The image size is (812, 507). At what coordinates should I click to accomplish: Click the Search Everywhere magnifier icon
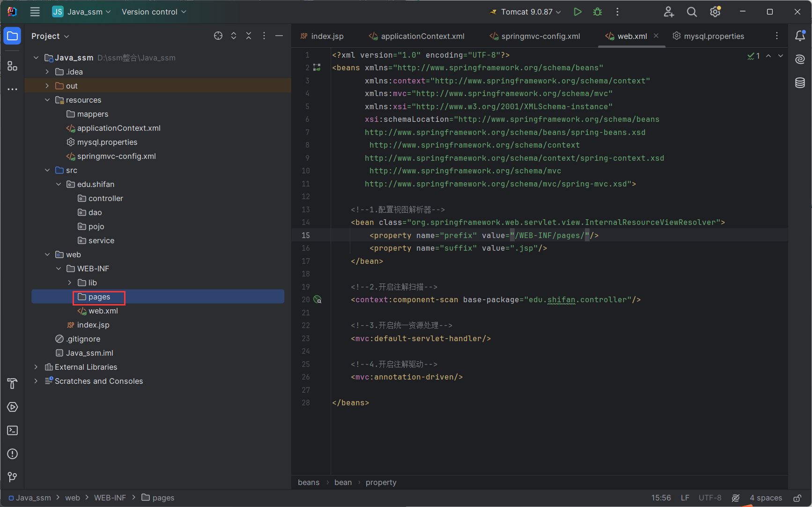(692, 12)
